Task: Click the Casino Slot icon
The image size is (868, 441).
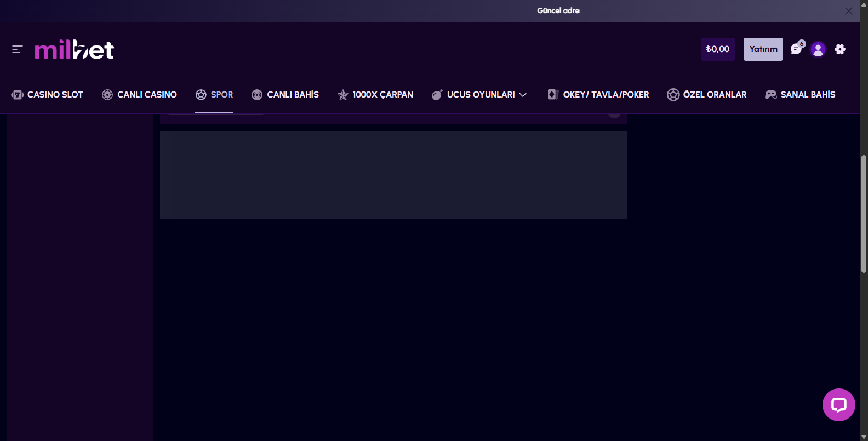Action: [17, 95]
